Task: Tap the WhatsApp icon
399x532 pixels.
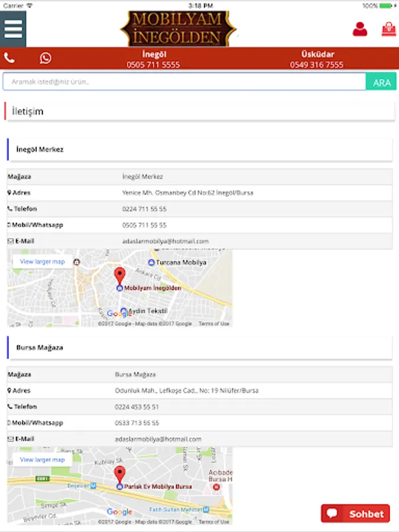Action: (x=46, y=58)
